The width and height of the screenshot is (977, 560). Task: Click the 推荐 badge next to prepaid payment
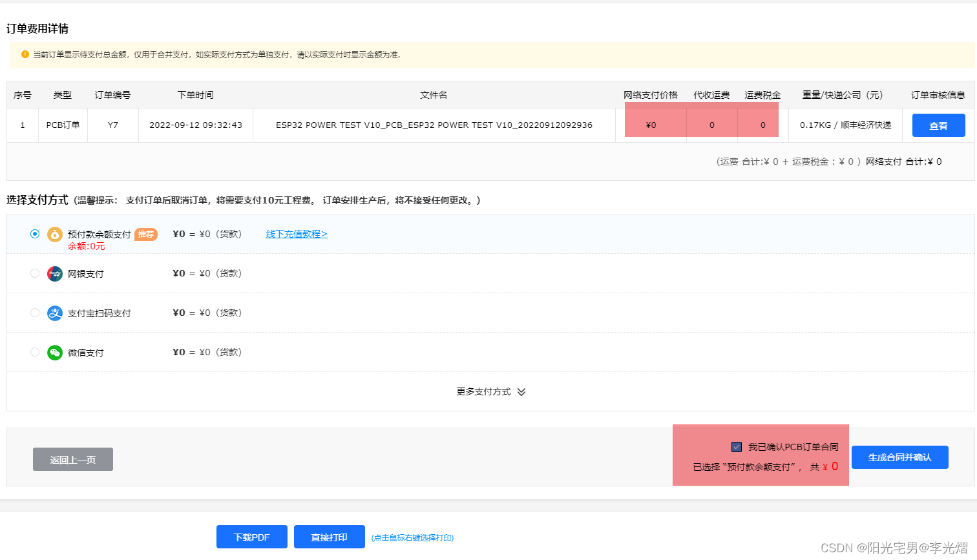tap(146, 234)
